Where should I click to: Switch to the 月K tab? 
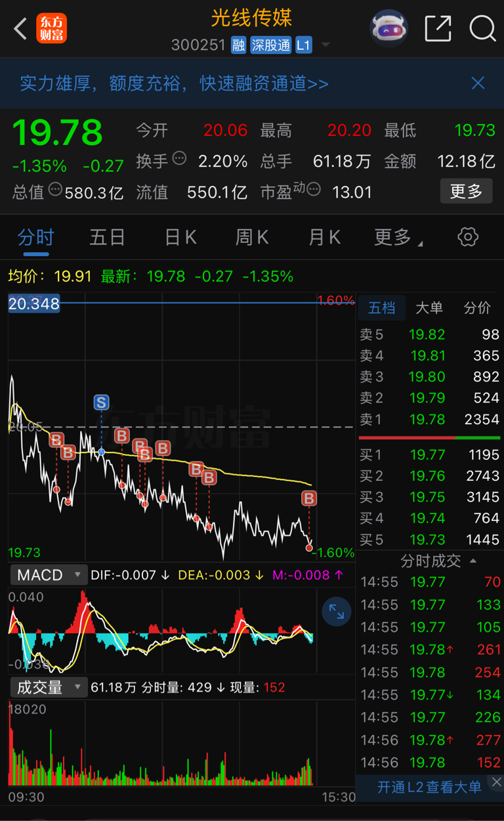(324, 237)
